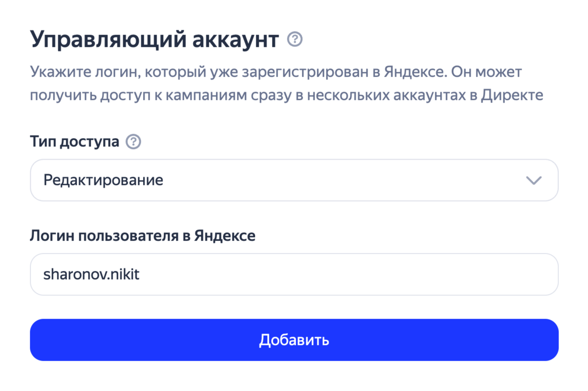Open help tooltip next to Тип доступа

(x=133, y=142)
